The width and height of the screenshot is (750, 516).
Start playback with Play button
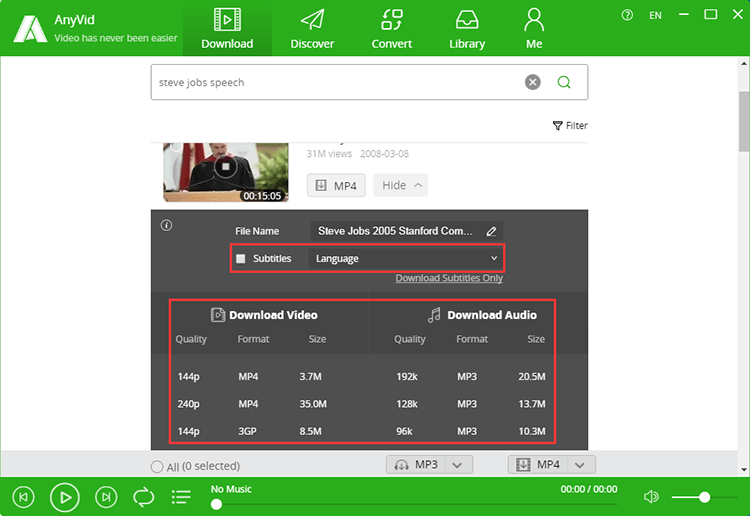pyautogui.click(x=65, y=497)
